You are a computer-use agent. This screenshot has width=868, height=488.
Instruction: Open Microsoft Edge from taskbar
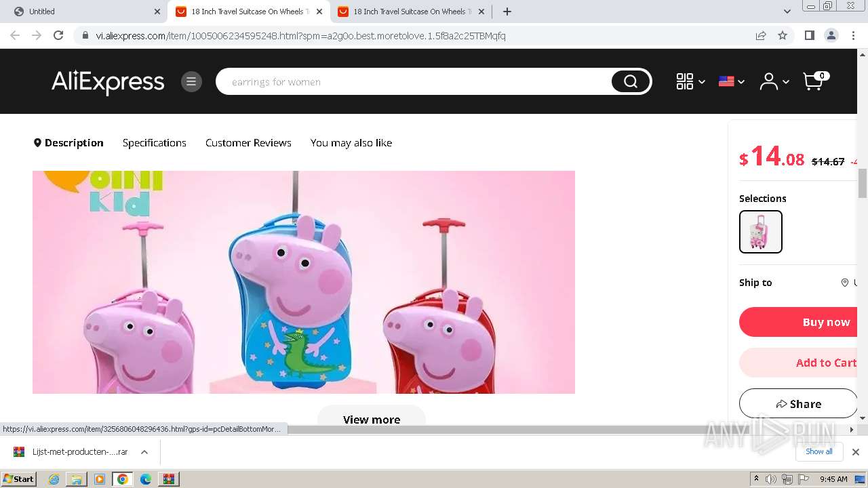146,479
